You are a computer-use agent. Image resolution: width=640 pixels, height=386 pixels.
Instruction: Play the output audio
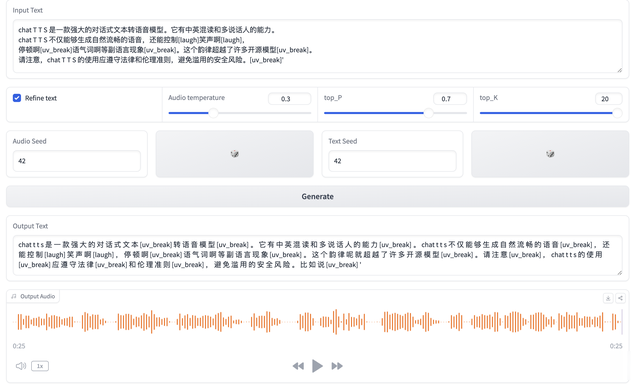[x=317, y=366]
